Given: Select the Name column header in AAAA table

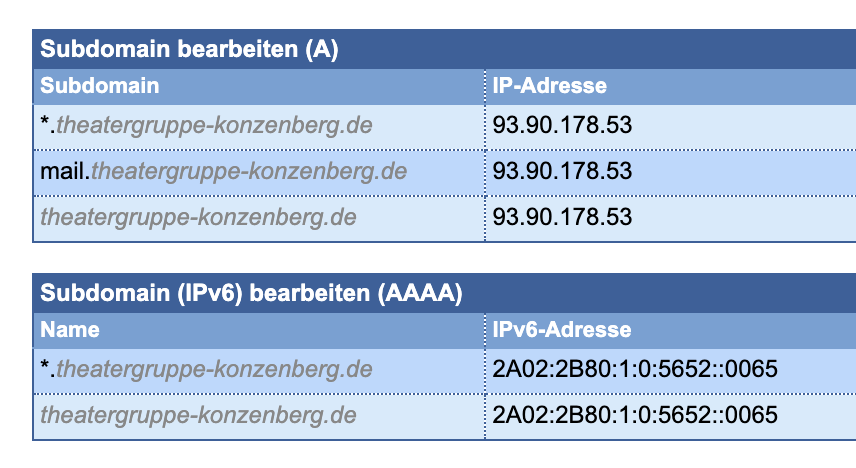Looking at the screenshot, I should (x=70, y=330).
